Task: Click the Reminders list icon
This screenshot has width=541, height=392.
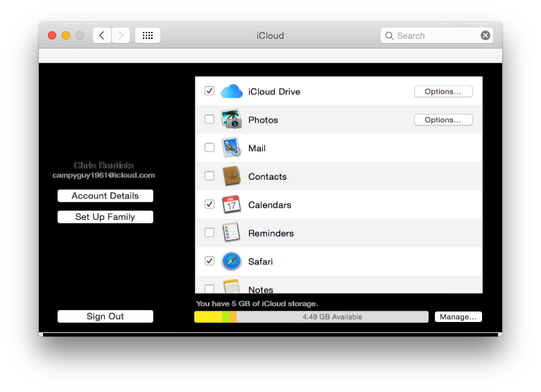Action: point(231,232)
